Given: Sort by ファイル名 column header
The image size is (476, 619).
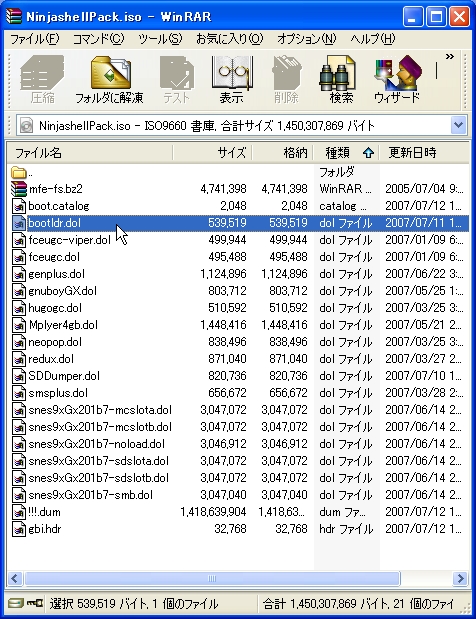Looking at the screenshot, I should point(90,153).
